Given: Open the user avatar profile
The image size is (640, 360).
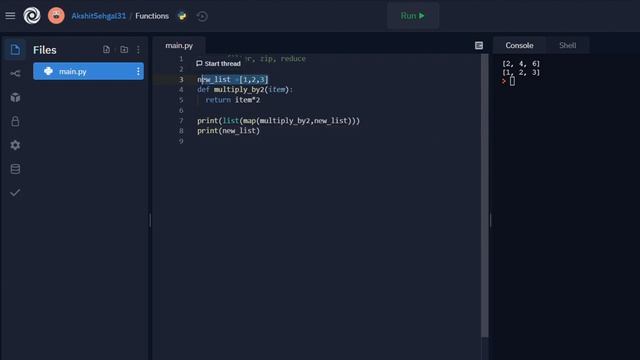Looking at the screenshot, I should coord(56,16).
